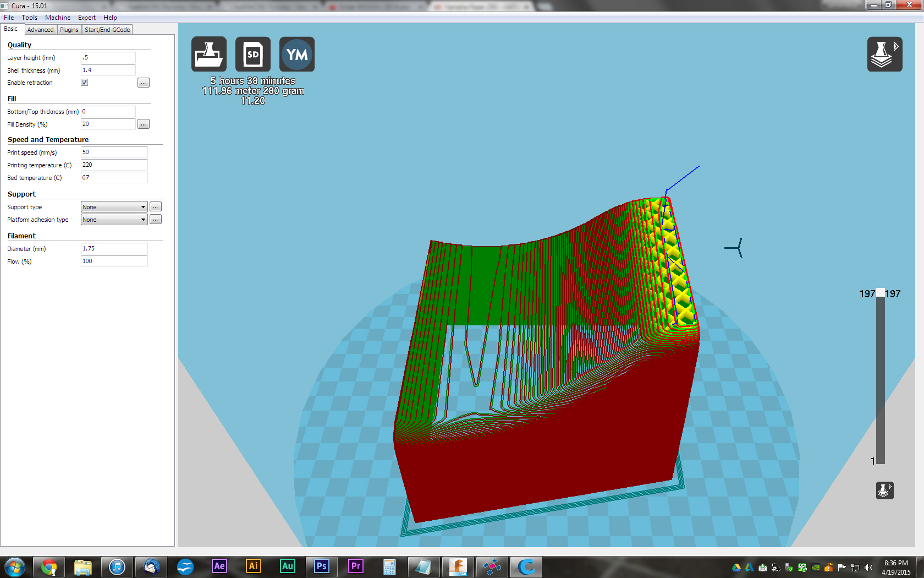Click small layer view icon below slider
The image size is (924, 578).
coord(884,490)
